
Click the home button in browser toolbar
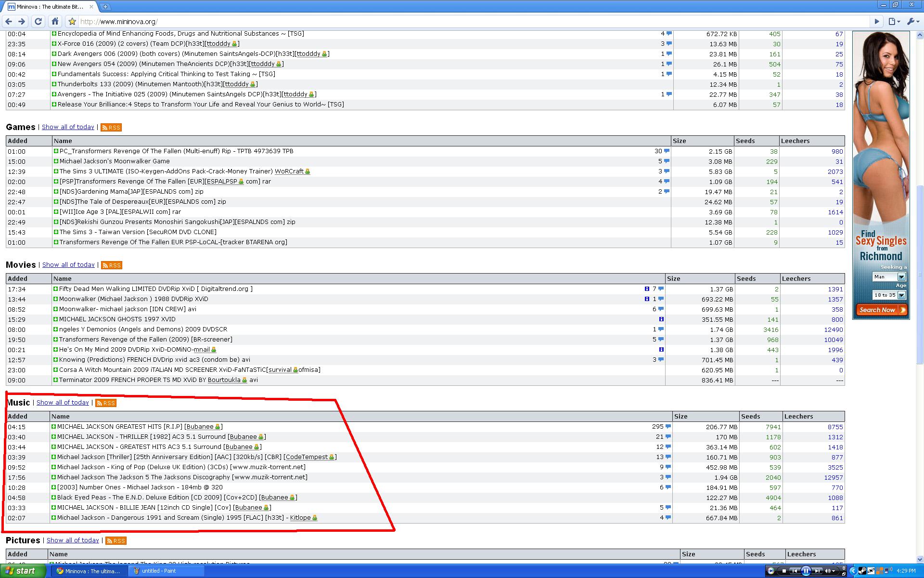55,21
